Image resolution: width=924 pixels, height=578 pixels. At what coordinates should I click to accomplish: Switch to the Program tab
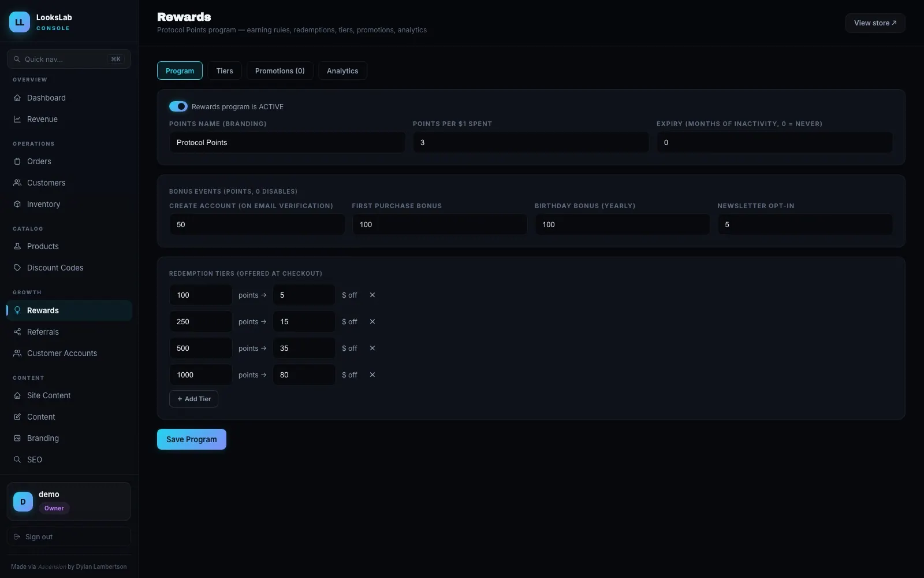click(x=180, y=71)
